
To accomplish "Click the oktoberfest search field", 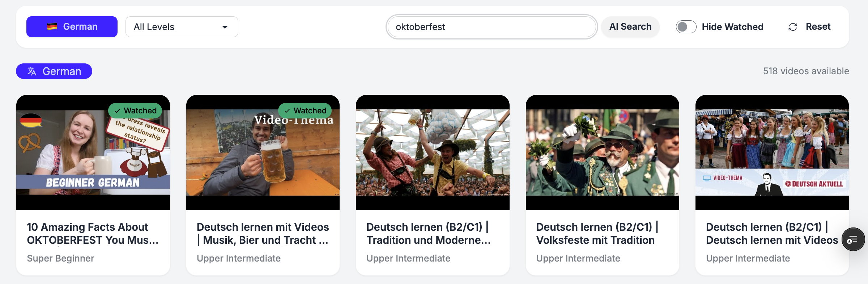I will (x=492, y=27).
